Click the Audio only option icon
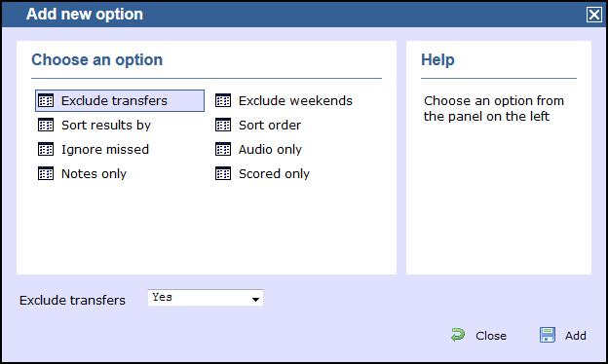 (223, 150)
